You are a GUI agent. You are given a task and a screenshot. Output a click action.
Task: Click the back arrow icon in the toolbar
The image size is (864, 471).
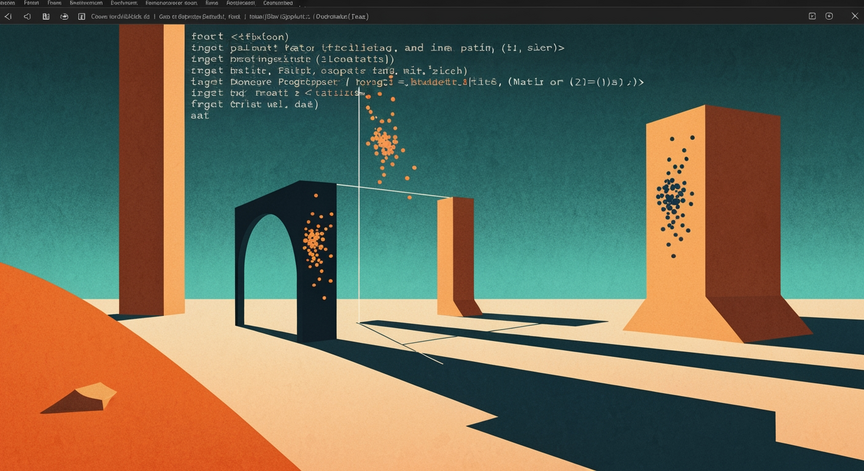tap(8, 17)
